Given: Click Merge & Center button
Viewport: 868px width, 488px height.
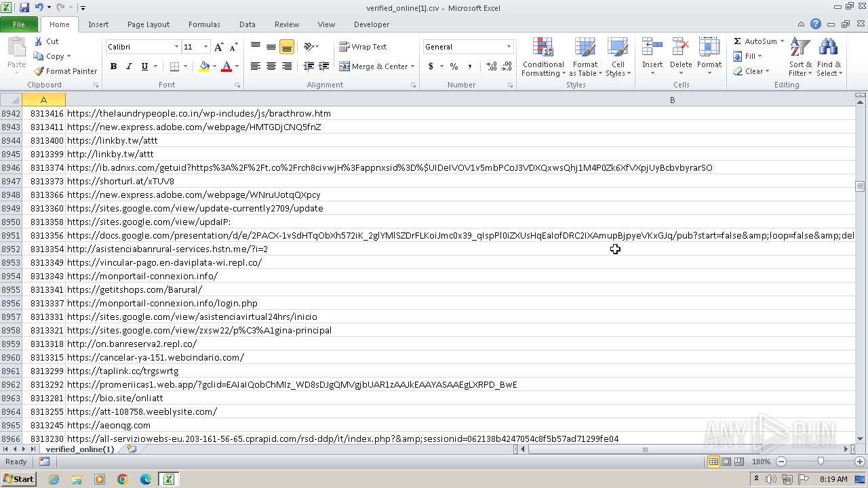Looking at the screenshot, I should 374,66.
